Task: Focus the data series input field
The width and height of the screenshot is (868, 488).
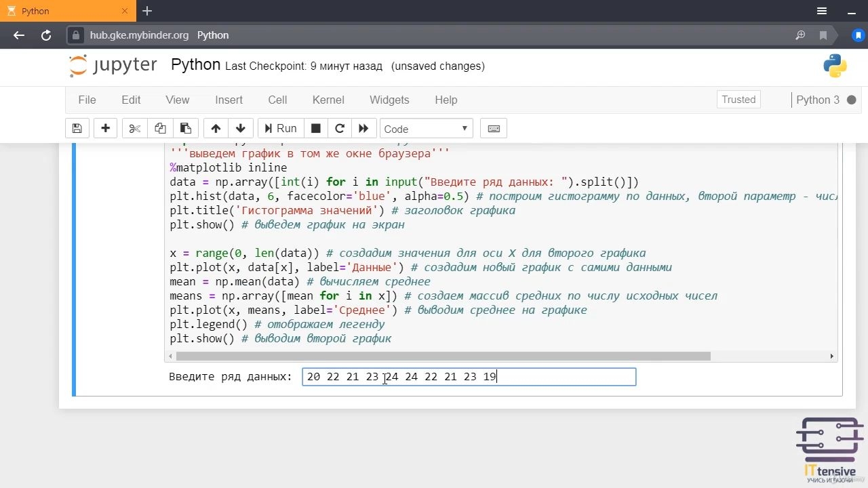Action: click(x=469, y=377)
